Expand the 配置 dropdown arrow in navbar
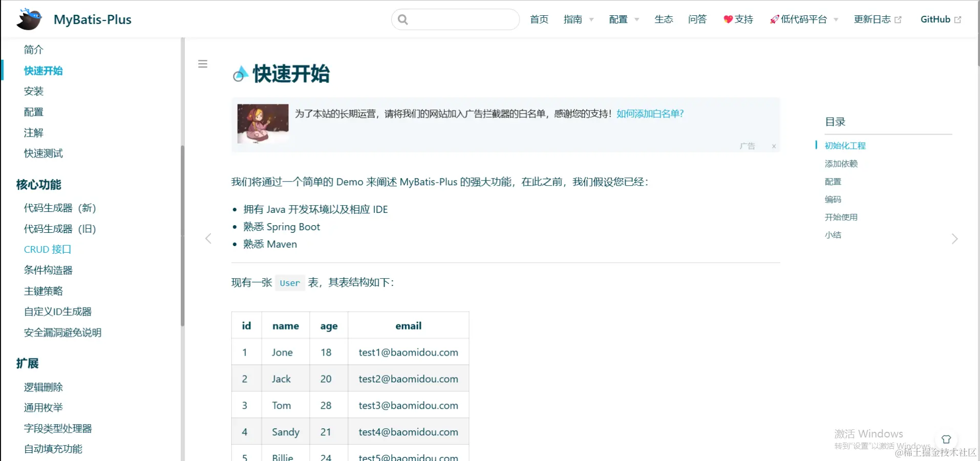This screenshot has height=461, width=980. click(x=637, y=20)
